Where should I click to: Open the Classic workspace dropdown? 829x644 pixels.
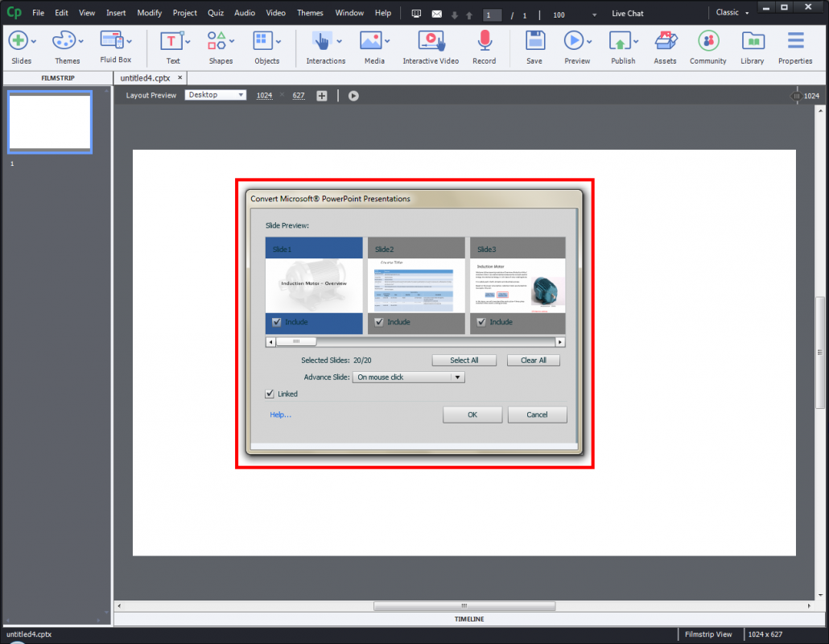pos(731,12)
